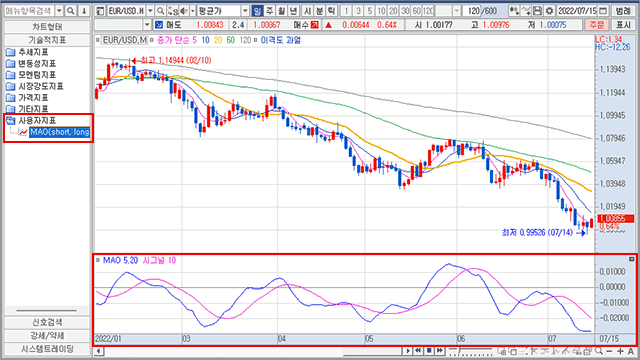Choose the 10 interval button
The image size is (640, 360).
(x=381, y=11)
